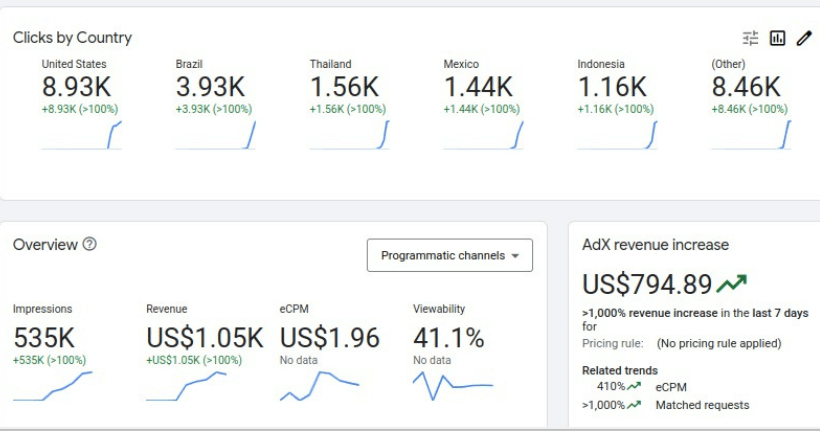The image size is (820, 440).
Task: Click the eCPM trend line chart
Action: (320, 386)
